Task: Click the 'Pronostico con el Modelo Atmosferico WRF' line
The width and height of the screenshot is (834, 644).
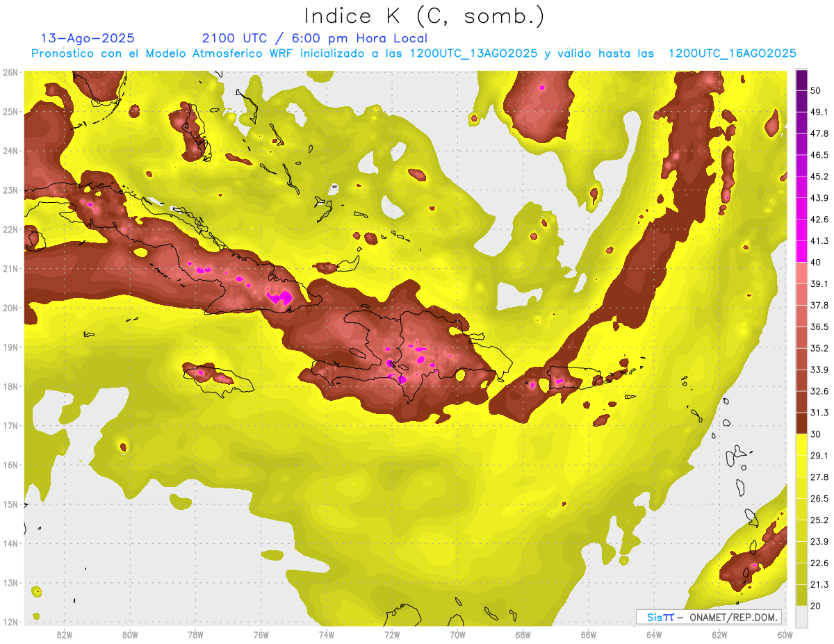Action: [x=413, y=53]
